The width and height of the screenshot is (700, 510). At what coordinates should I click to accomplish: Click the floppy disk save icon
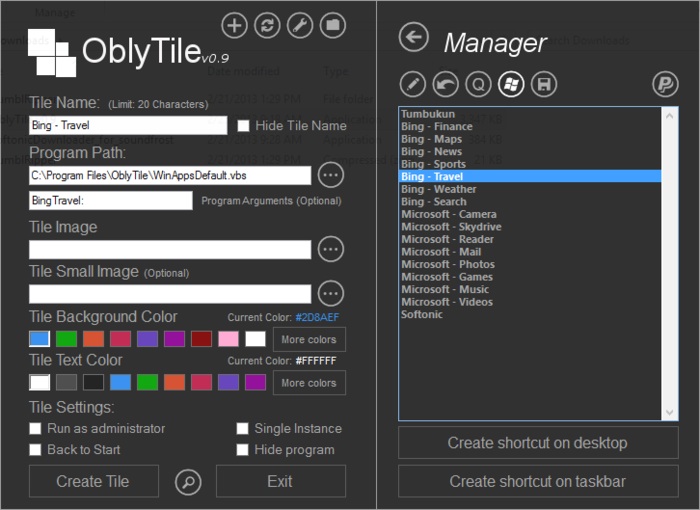coord(544,85)
